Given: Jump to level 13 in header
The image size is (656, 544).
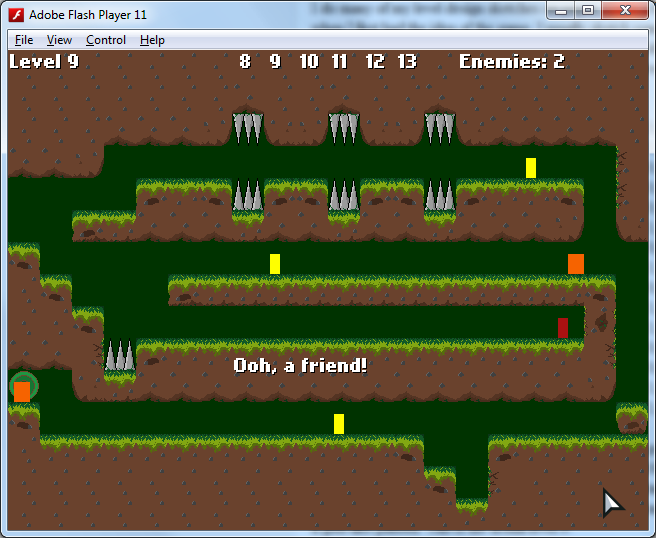Looking at the screenshot, I should (x=406, y=62).
